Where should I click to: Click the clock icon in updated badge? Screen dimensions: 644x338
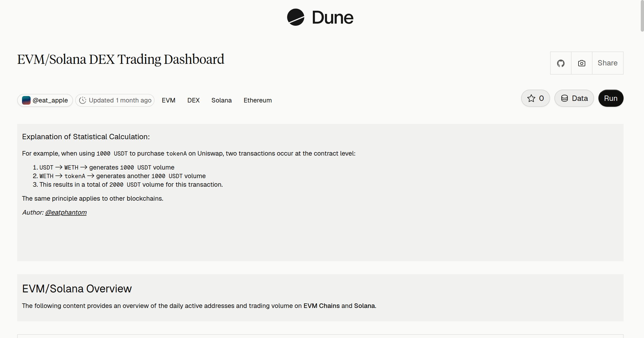tap(83, 100)
